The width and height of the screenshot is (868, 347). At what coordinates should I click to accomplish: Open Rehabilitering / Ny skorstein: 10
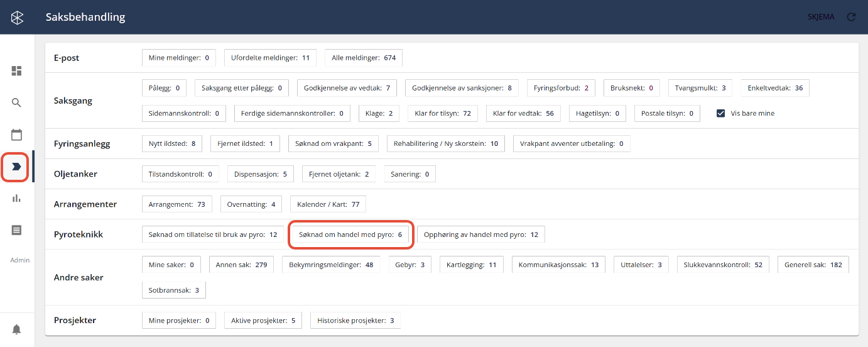(x=446, y=143)
